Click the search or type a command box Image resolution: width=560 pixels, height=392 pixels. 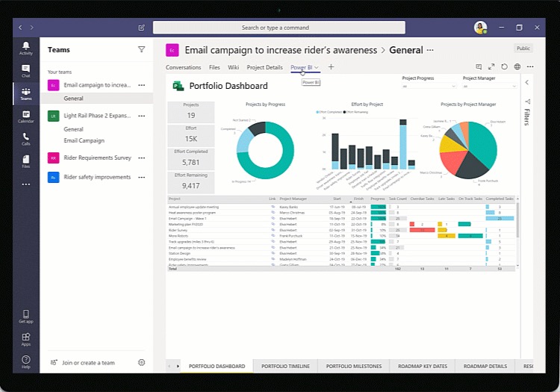coord(279,28)
